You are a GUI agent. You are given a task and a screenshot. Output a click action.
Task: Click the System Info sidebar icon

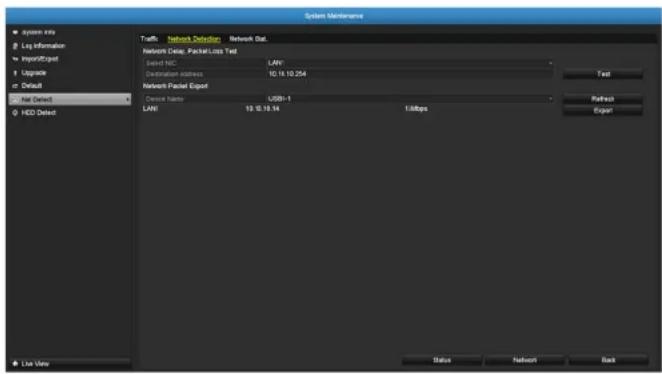15,32
